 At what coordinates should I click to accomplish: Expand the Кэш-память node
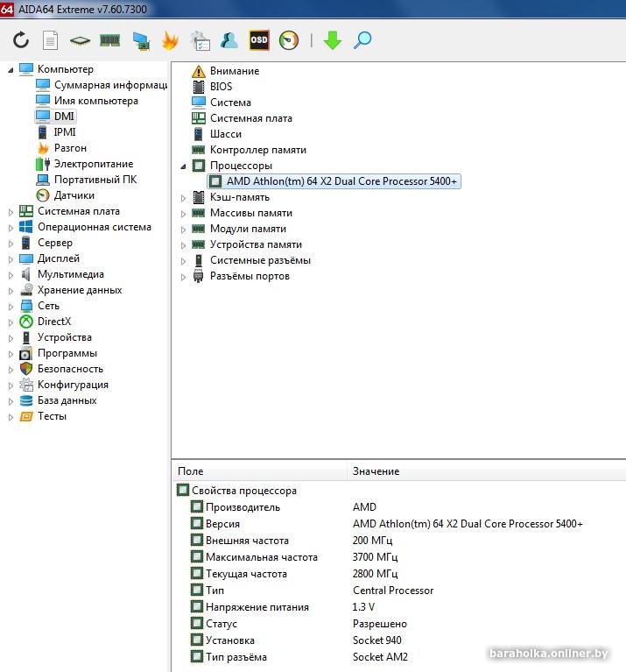point(184,197)
